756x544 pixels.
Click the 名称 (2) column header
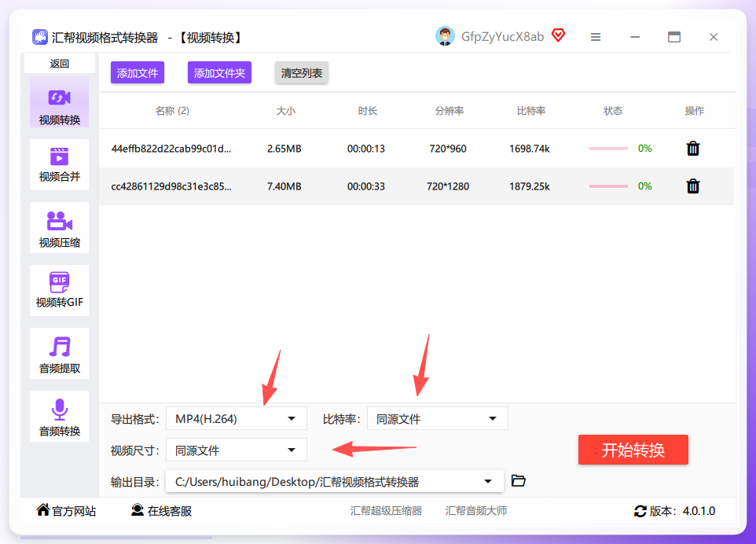172,111
